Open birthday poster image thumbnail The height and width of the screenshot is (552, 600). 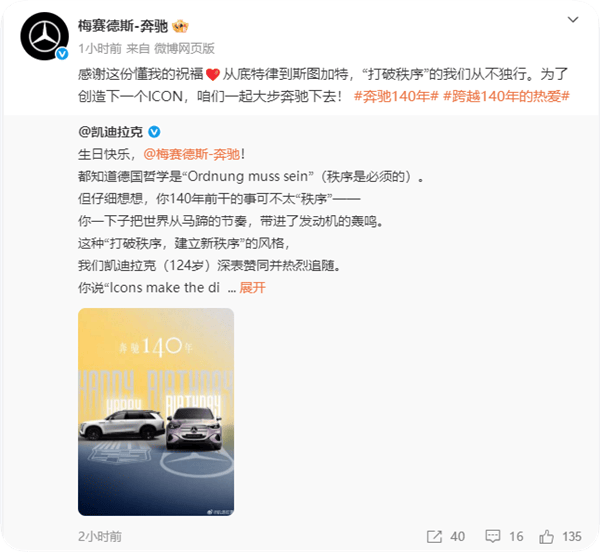(x=156, y=412)
